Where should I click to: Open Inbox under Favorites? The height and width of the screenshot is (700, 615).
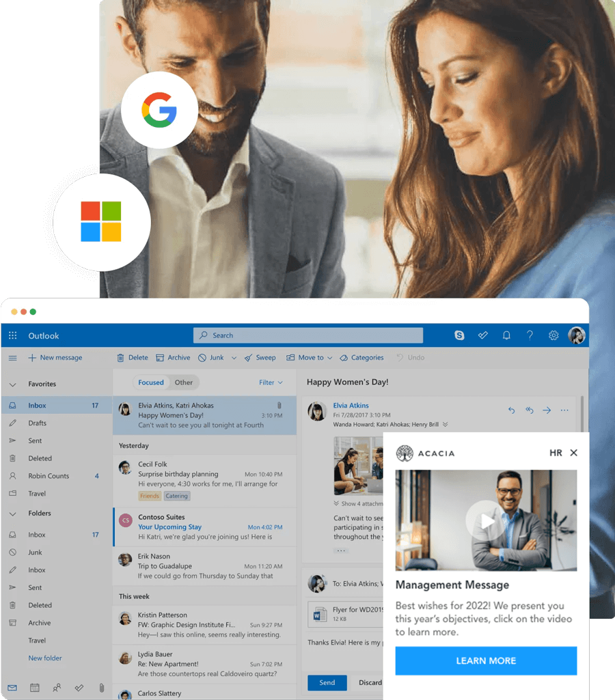click(x=57, y=406)
